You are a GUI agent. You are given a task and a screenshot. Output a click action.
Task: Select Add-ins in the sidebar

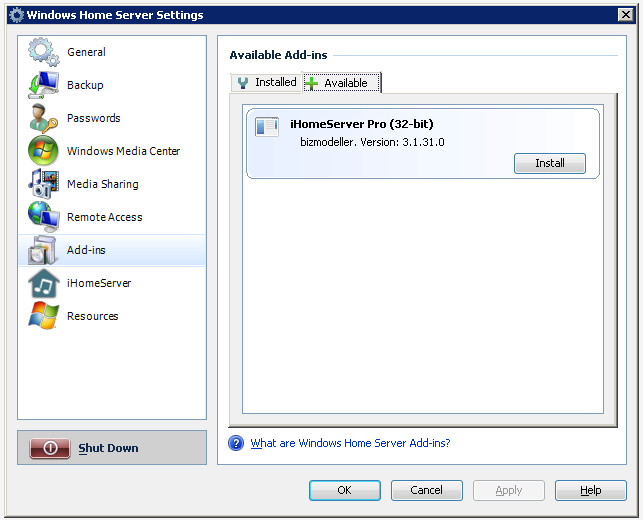pos(112,250)
